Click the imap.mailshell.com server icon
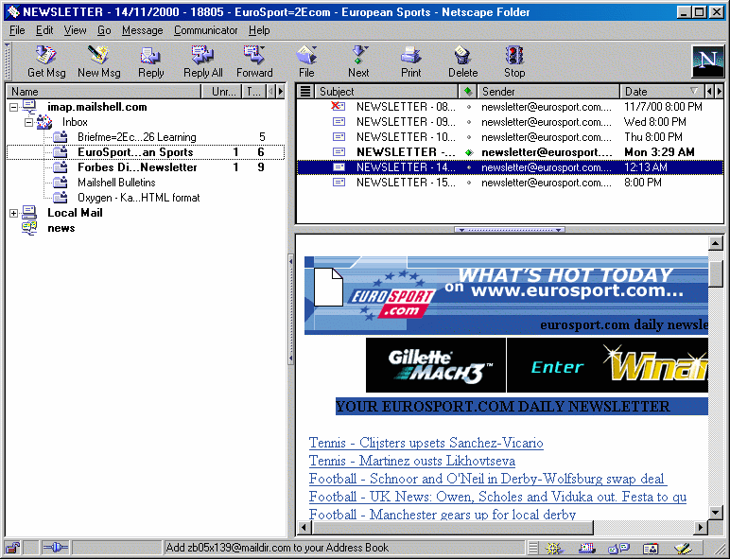The width and height of the screenshot is (730, 560). point(29,107)
